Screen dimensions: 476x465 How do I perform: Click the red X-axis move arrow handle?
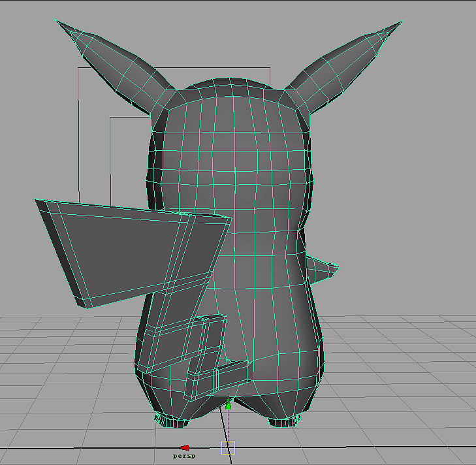(x=184, y=447)
